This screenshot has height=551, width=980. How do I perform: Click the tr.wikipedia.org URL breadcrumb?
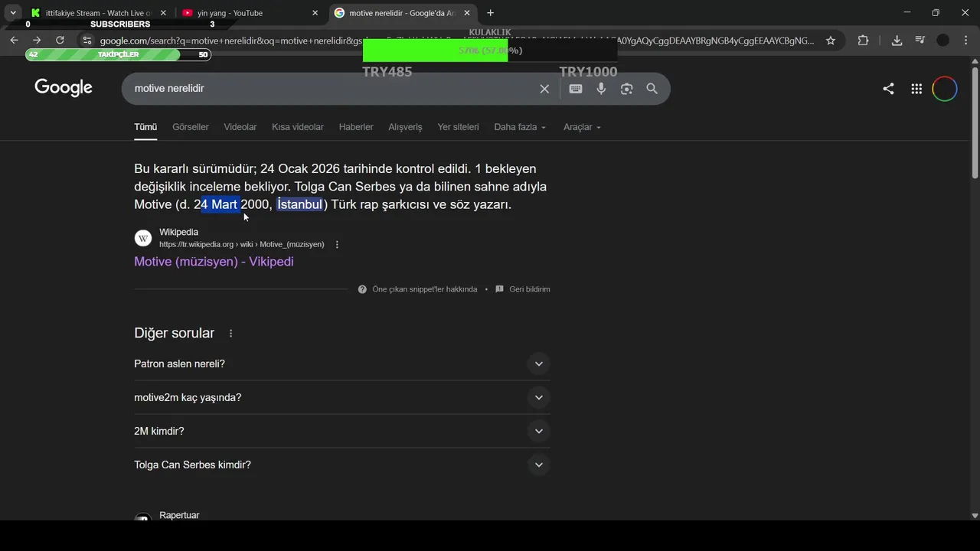[241, 245]
